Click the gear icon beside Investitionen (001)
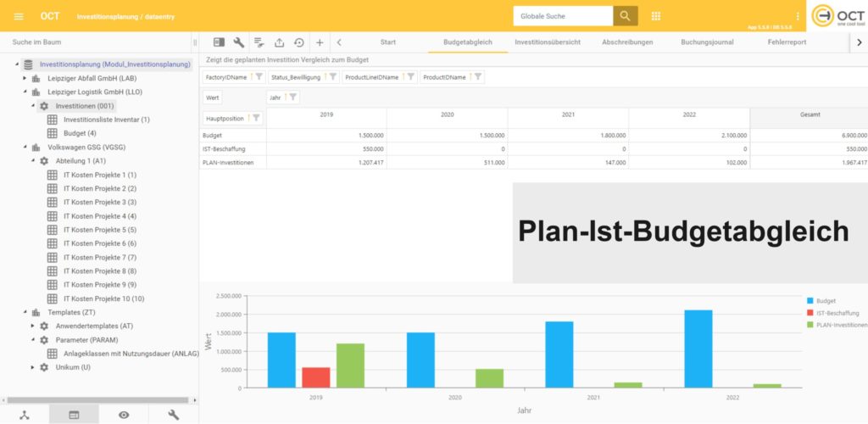This screenshot has width=868, height=424. coord(44,106)
